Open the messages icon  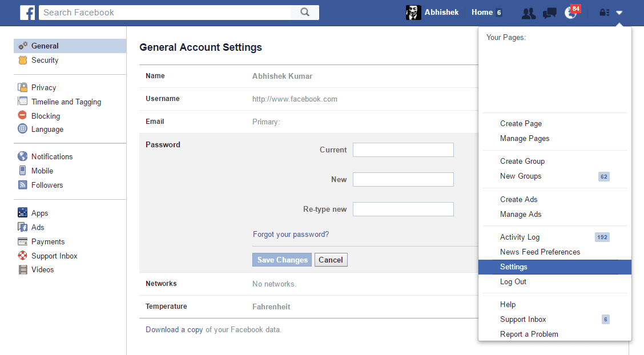[549, 13]
